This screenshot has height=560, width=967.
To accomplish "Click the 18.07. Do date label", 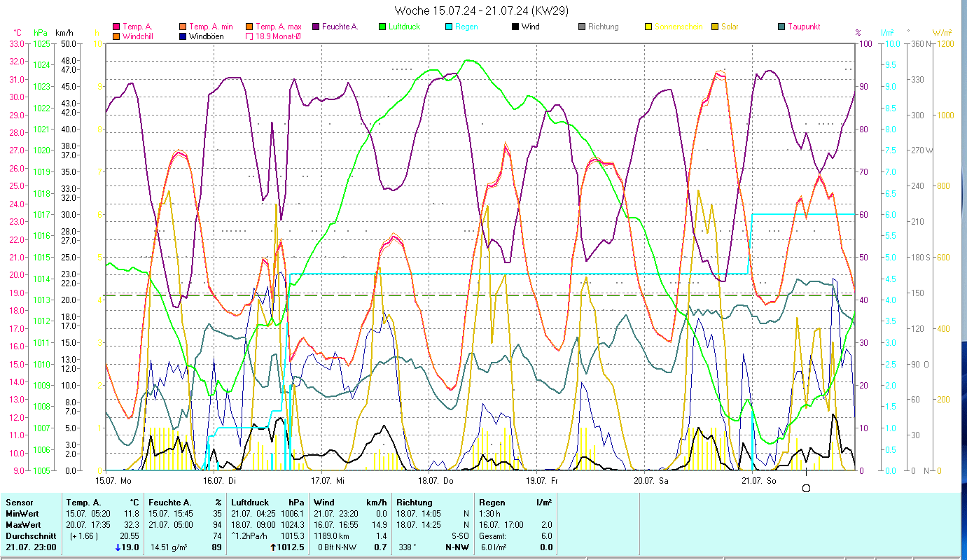I will tap(436, 481).
